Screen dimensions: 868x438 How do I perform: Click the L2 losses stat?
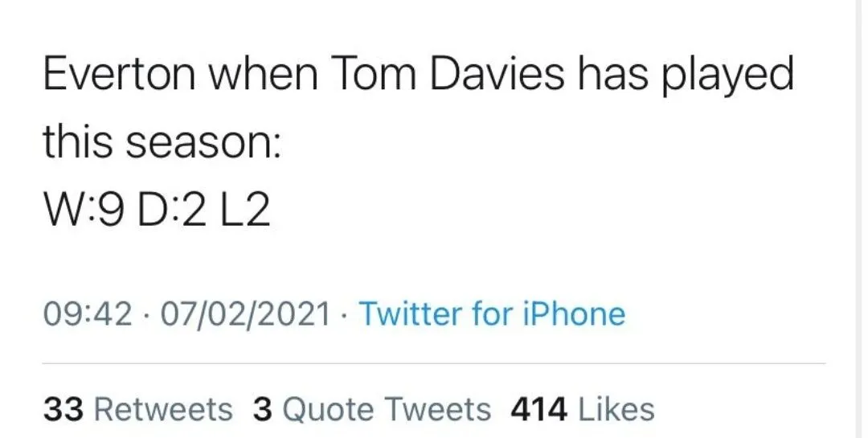248,212
